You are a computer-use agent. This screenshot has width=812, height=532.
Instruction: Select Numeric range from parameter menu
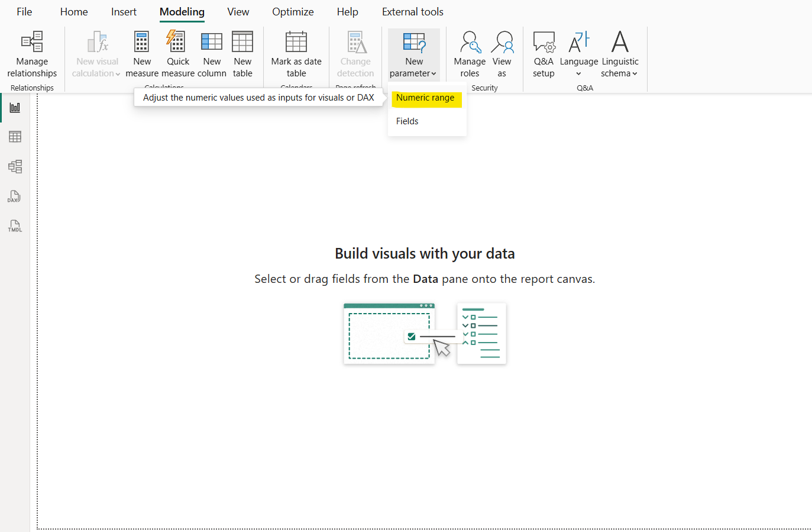click(x=426, y=98)
